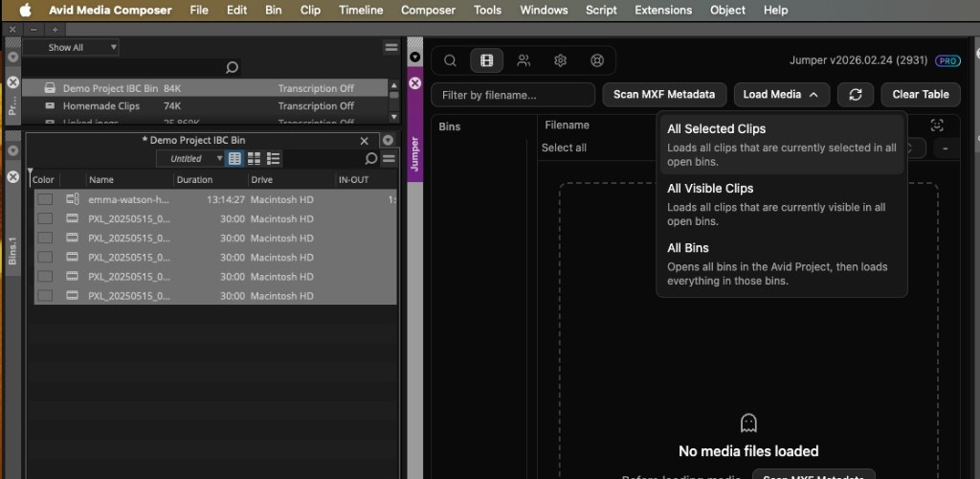The height and width of the screenshot is (479, 980).
Task: Click the vertical Bins.1 side tab
Action: (13, 250)
